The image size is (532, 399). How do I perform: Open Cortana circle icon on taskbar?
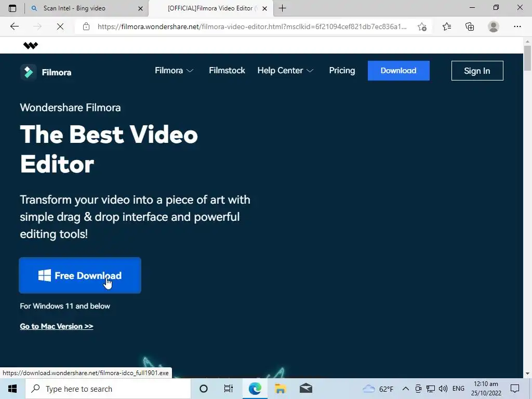[204, 389]
